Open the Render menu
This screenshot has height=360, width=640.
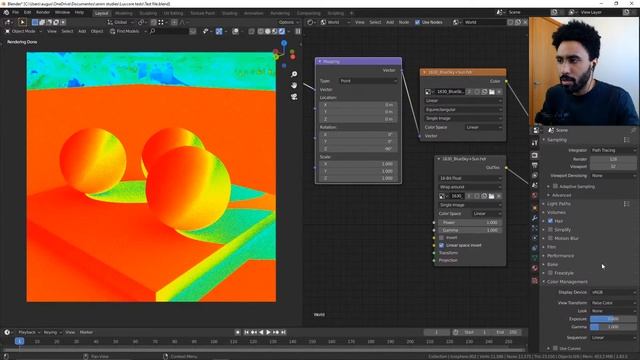click(43, 13)
